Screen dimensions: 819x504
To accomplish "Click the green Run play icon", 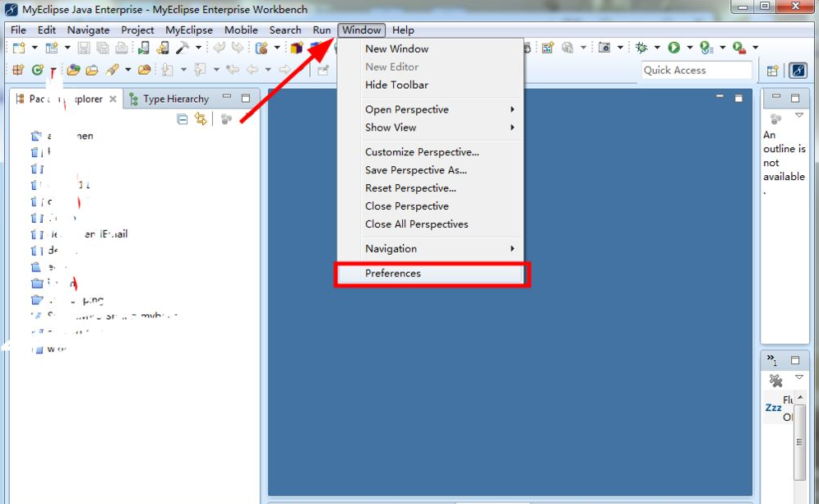I will pos(674,48).
